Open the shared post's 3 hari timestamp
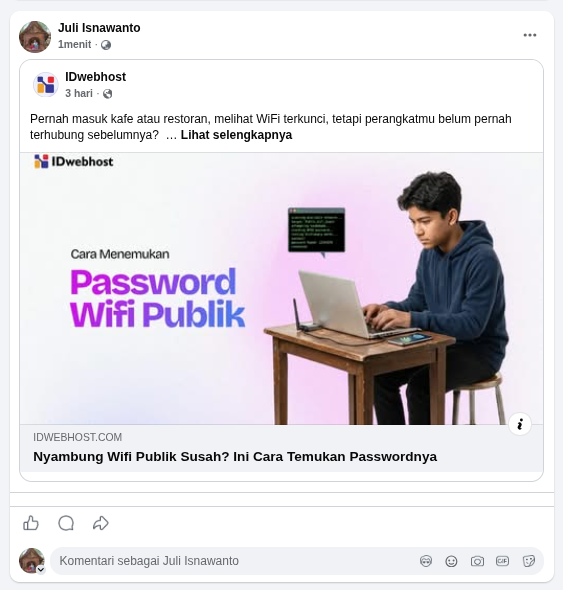Screen dimensions: 563x590 [79, 93]
